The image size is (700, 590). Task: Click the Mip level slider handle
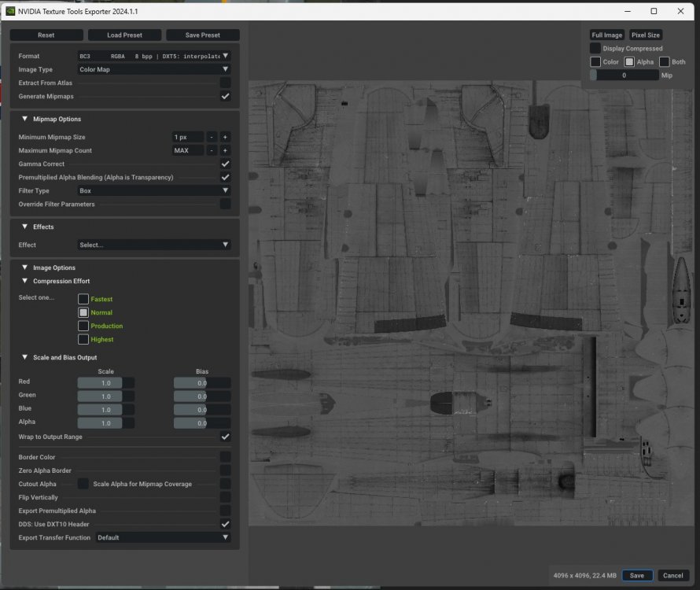coord(594,75)
